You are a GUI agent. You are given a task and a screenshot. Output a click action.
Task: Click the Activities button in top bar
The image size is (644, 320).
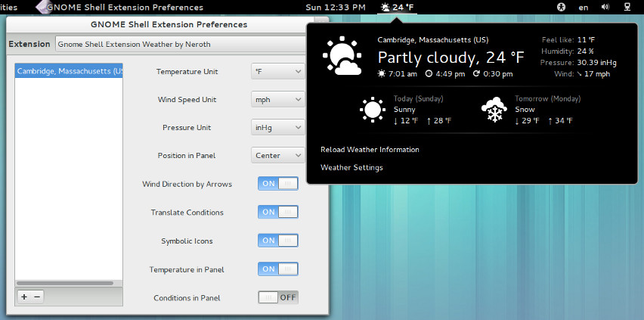pyautogui.click(x=9, y=7)
